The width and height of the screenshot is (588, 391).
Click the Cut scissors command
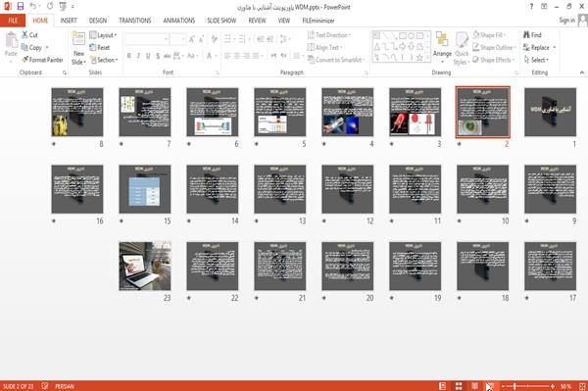pyautogui.click(x=29, y=35)
